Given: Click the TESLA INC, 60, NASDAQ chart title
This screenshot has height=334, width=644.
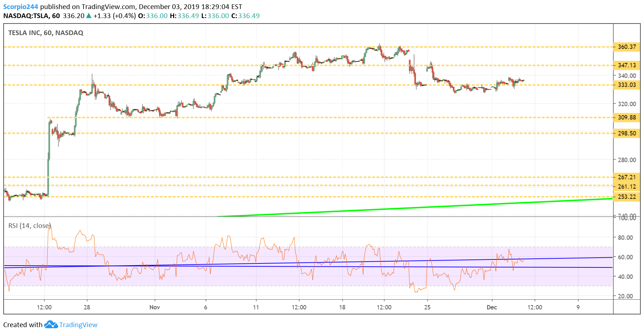Looking at the screenshot, I should click(46, 33).
